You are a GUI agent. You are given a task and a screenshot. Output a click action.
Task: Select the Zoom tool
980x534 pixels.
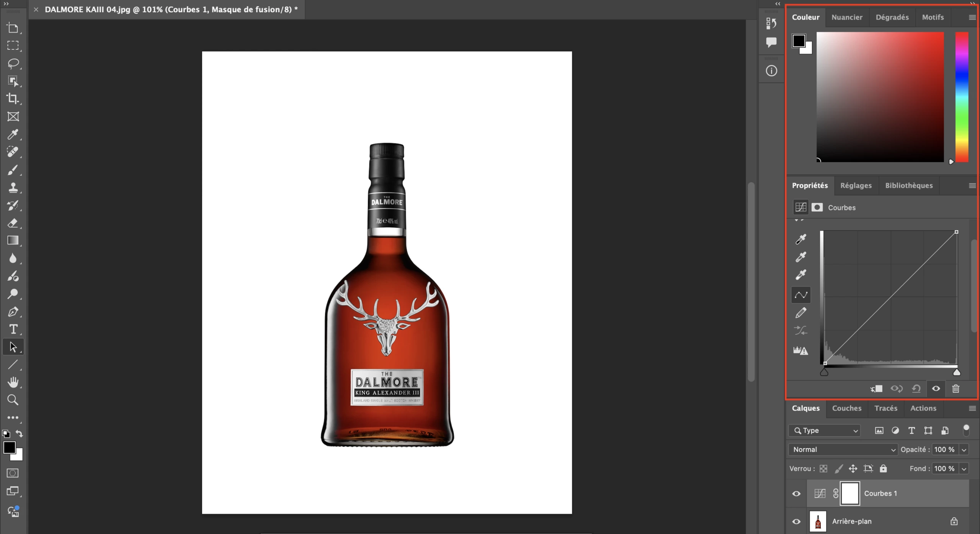(13, 400)
